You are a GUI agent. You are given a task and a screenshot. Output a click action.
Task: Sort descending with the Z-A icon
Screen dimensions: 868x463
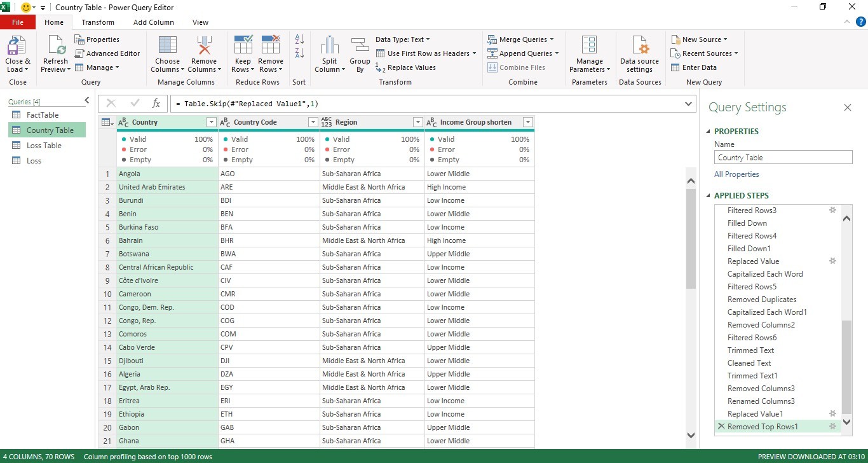[x=300, y=53]
